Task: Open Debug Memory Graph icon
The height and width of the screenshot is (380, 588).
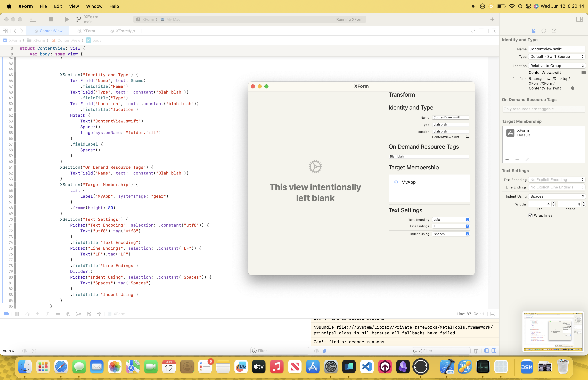Action: click(x=78, y=314)
